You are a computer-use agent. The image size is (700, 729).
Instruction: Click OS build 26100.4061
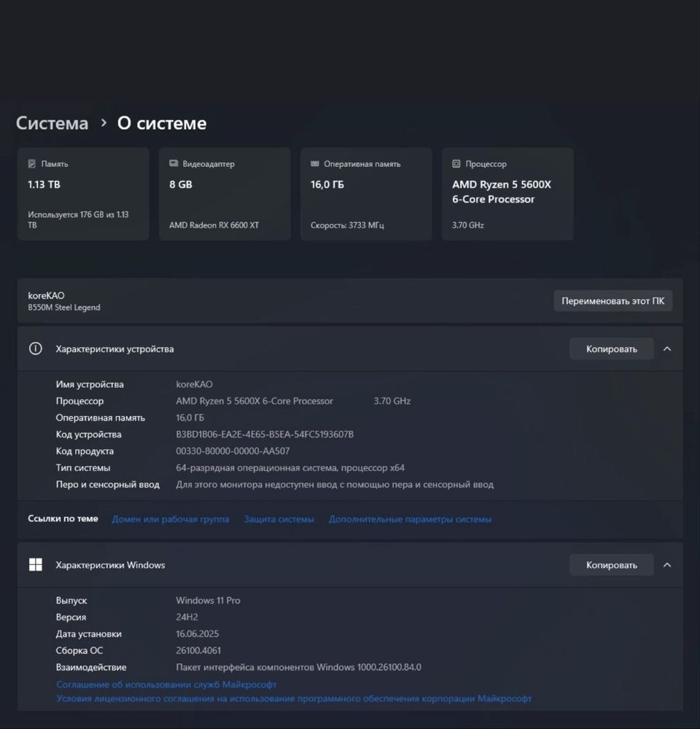(x=198, y=650)
